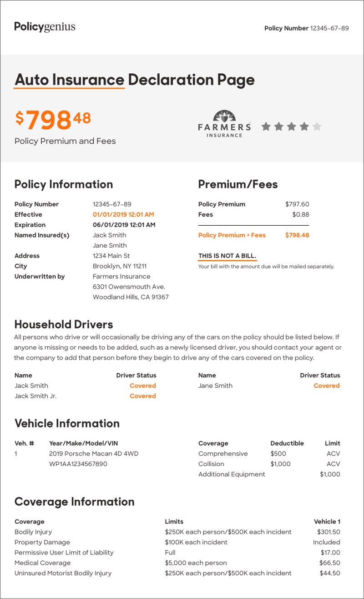Click the Household Drivers section heading
Viewport: 364px width, 599px height.
pyautogui.click(x=64, y=325)
